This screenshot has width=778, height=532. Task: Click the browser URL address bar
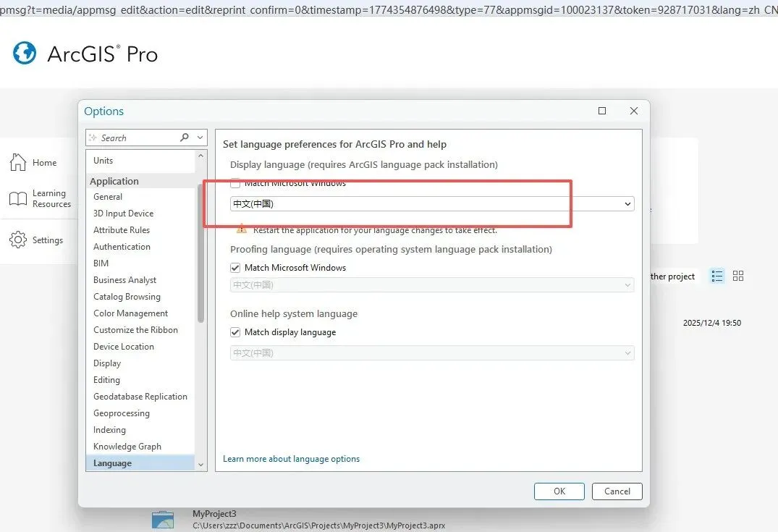click(x=389, y=8)
